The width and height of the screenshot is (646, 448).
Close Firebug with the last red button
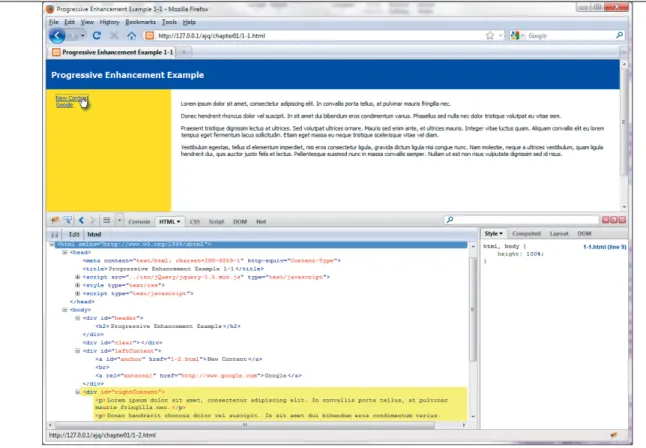(x=622, y=220)
